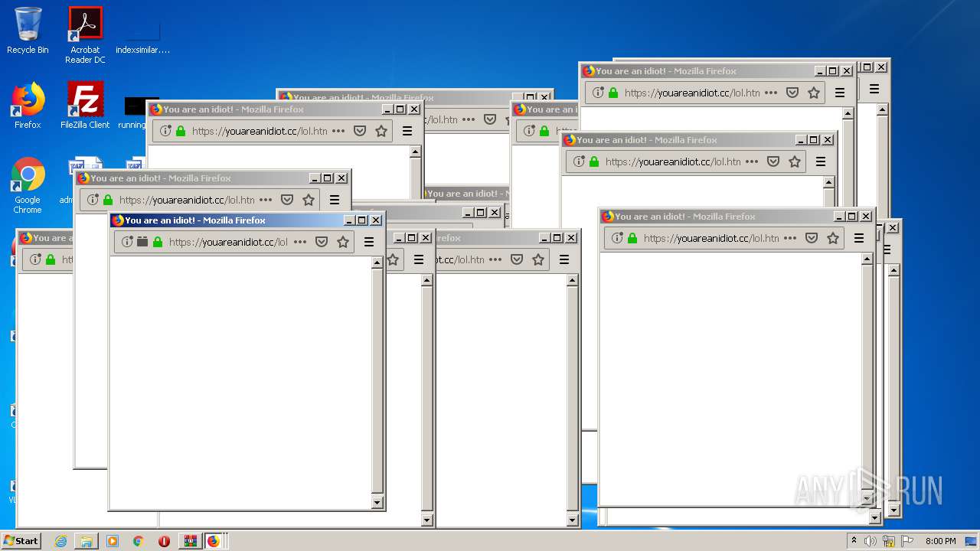Click site info icon in active blue-titled Firefox window
The width and height of the screenshot is (980, 551).
[x=127, y=242]
